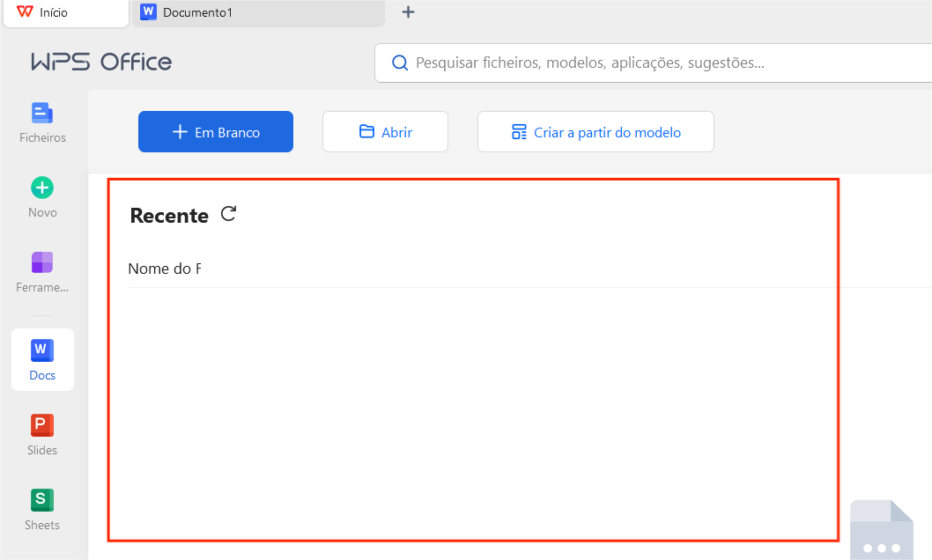Click the Nome do F column header

pos(165,269)
